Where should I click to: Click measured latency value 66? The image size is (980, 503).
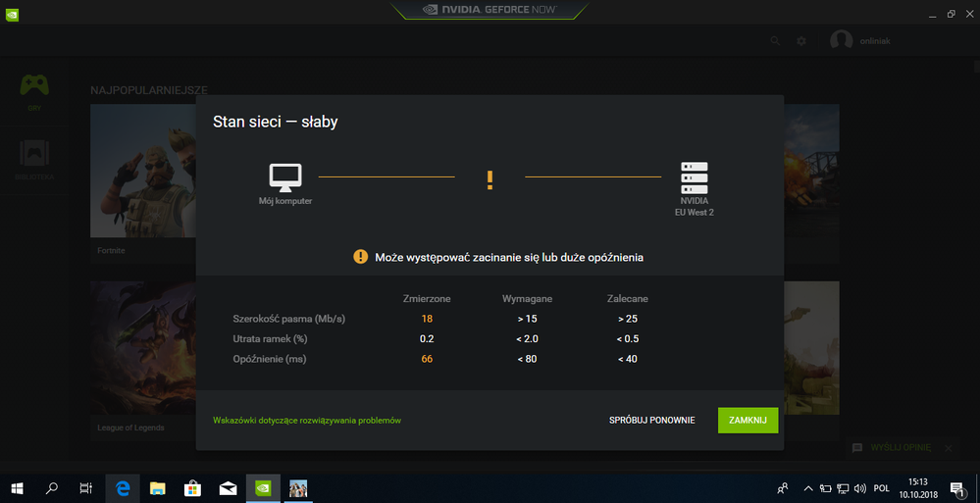point(427,359)
